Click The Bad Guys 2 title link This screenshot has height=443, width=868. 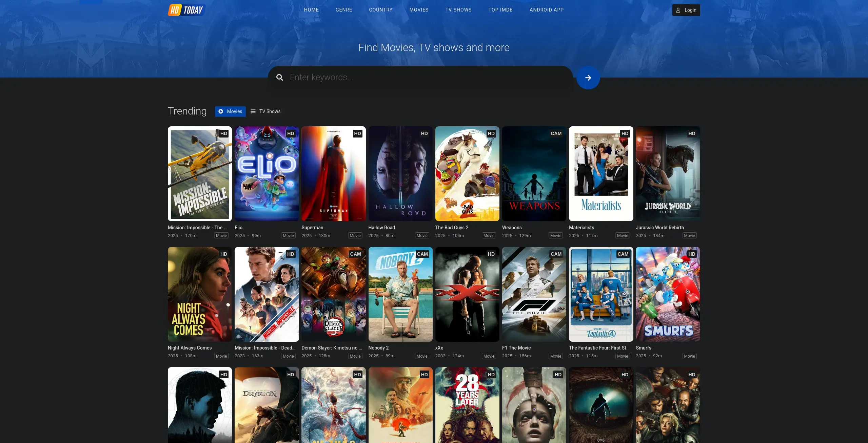pos(452,228)
